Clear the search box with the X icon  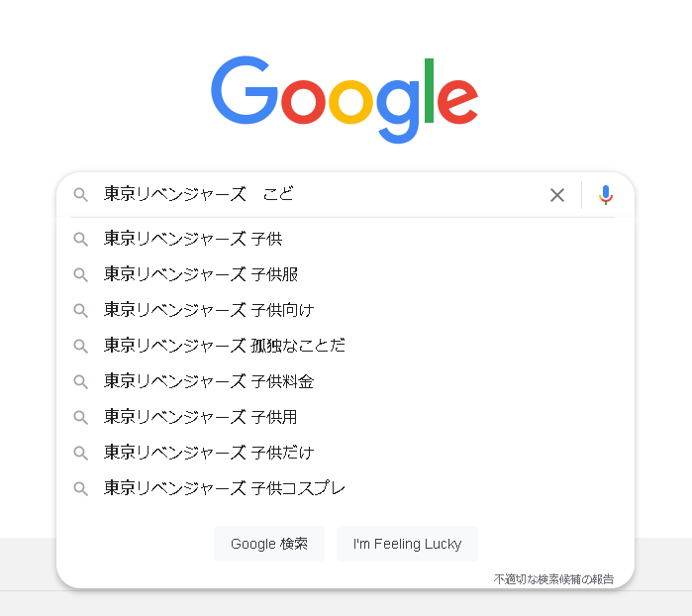tap(557, 195)
